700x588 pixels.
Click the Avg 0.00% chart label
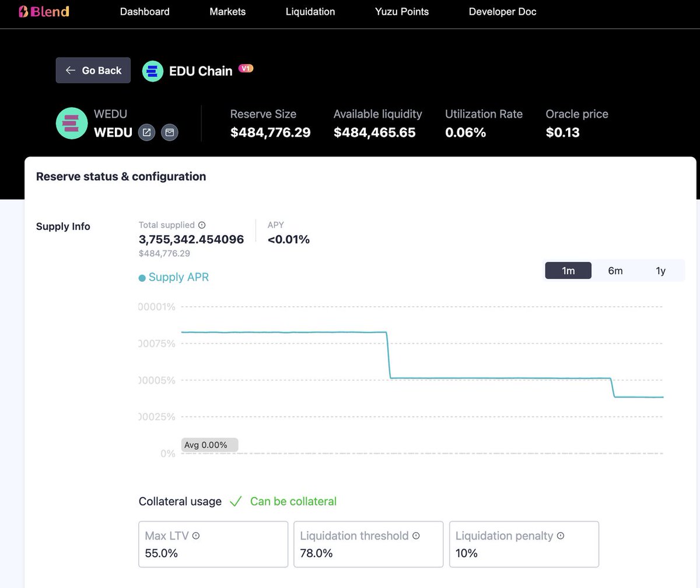click(209, 445)
